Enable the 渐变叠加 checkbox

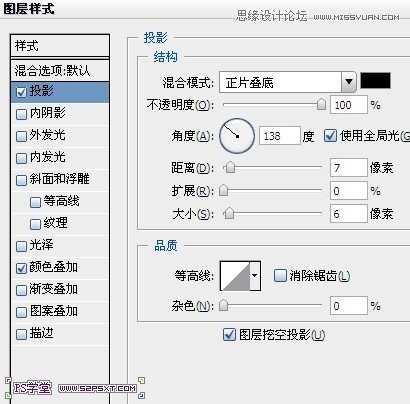coord(21,290)
